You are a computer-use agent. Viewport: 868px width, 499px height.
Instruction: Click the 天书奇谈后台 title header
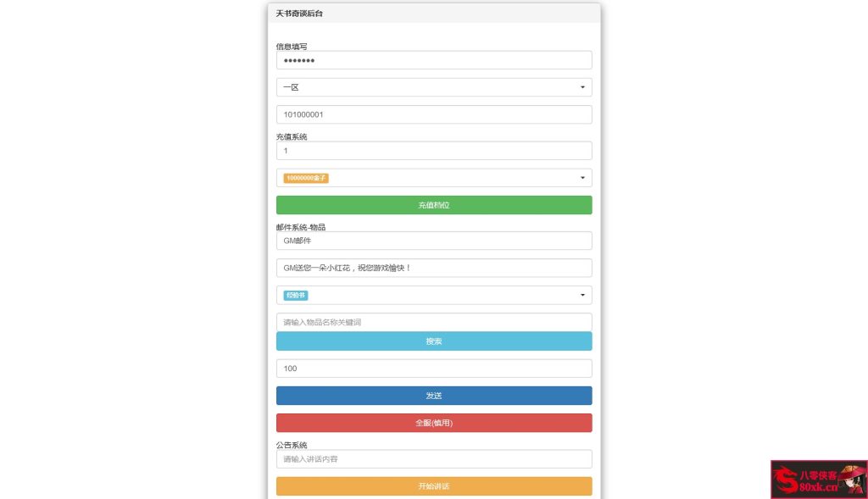(x=298, y=14)
